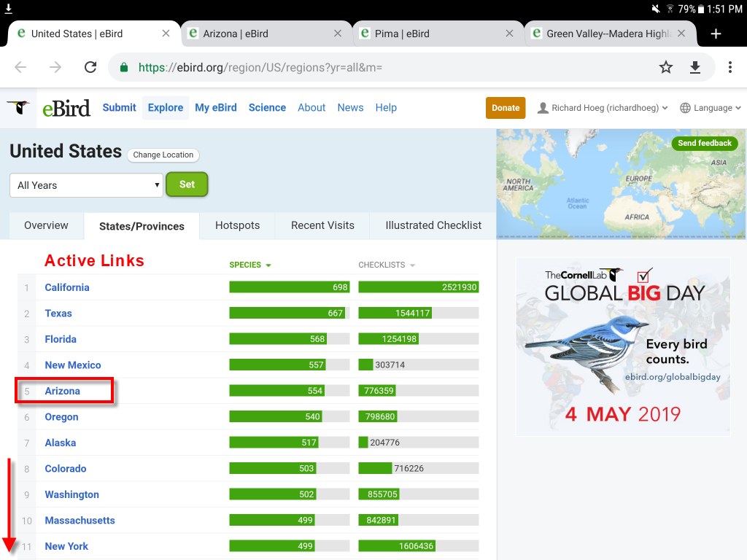747x560 pixels.
Task: Switch to the Pima | eBird tab
Action: (438, 34)
